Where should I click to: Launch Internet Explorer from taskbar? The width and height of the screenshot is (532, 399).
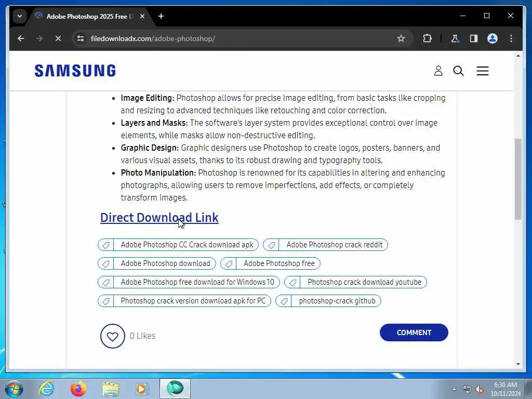pyautogui.click(x=46, y=389)
